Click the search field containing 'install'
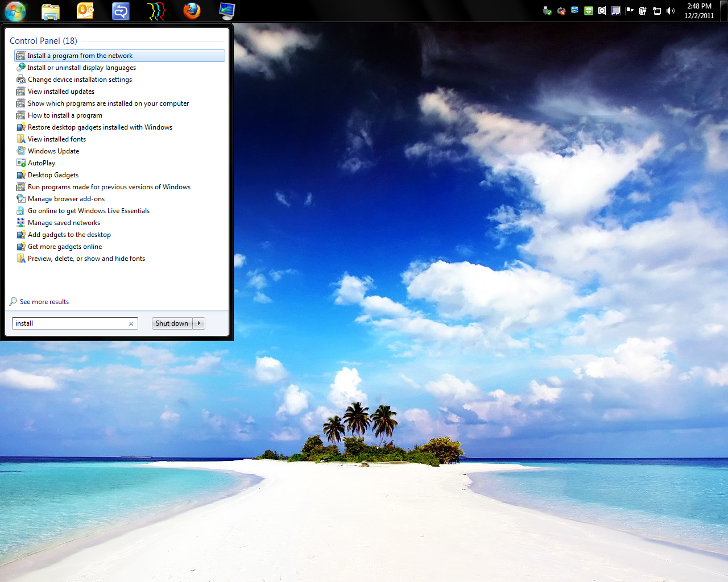Image resolution: width=728 pixels, height=582 pixels. pos(68,323)
